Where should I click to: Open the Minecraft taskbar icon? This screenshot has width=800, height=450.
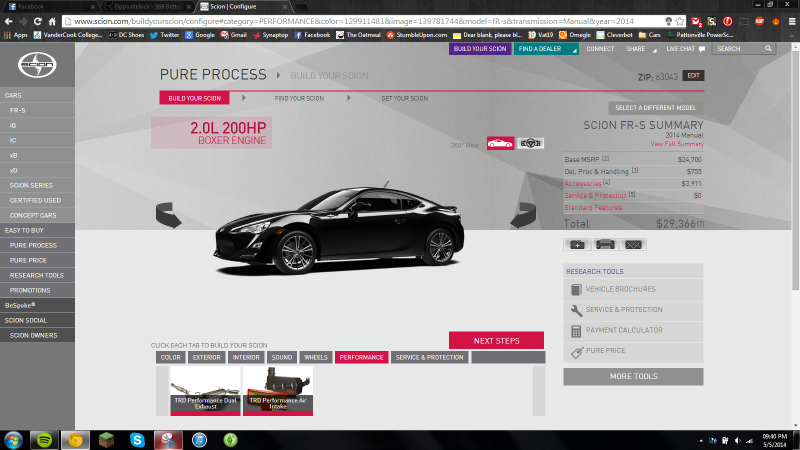pos(106,440)
